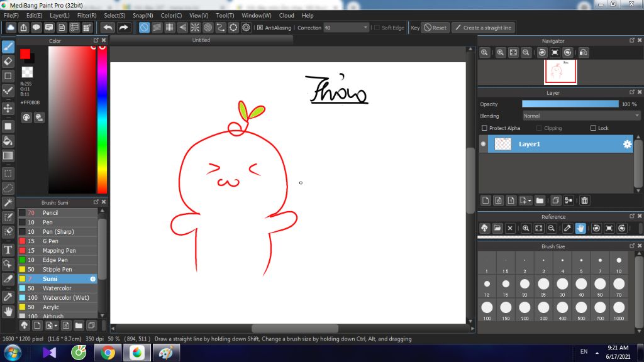Click the red foreground color swatch

[25, 54]
